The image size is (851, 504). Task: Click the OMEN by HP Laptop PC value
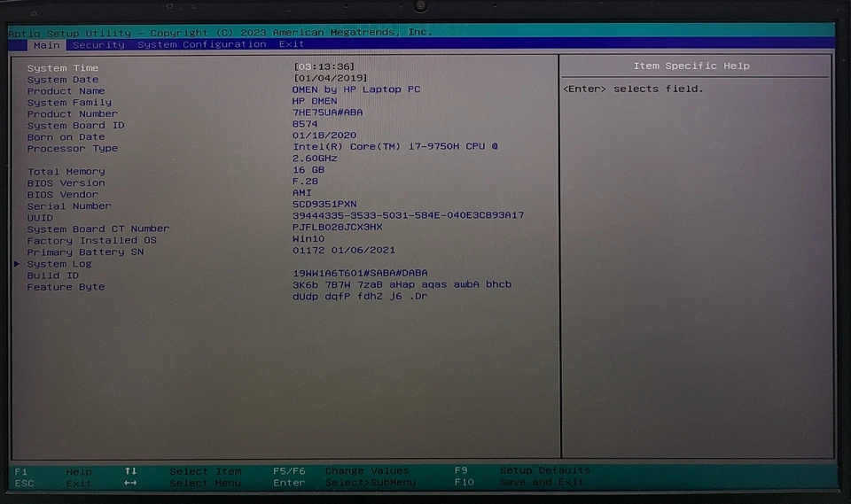(356, 89)
